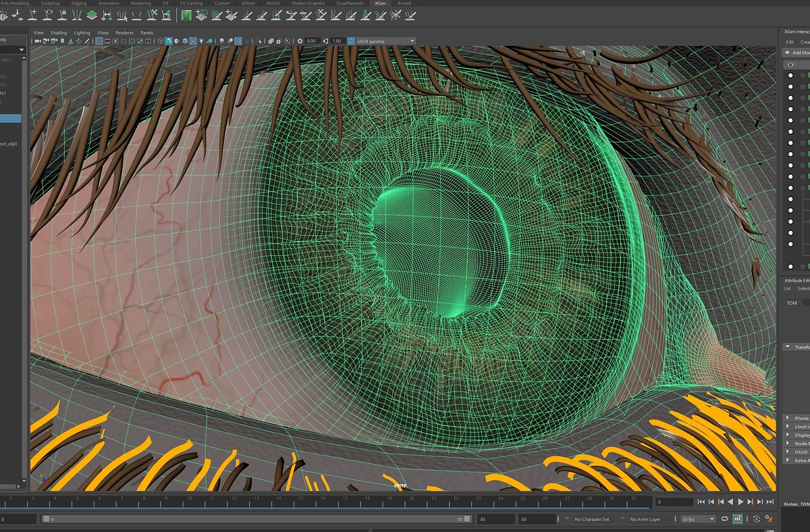Click frame 20 on the time slider
810x532 pixels.
[x=411, y=500]
